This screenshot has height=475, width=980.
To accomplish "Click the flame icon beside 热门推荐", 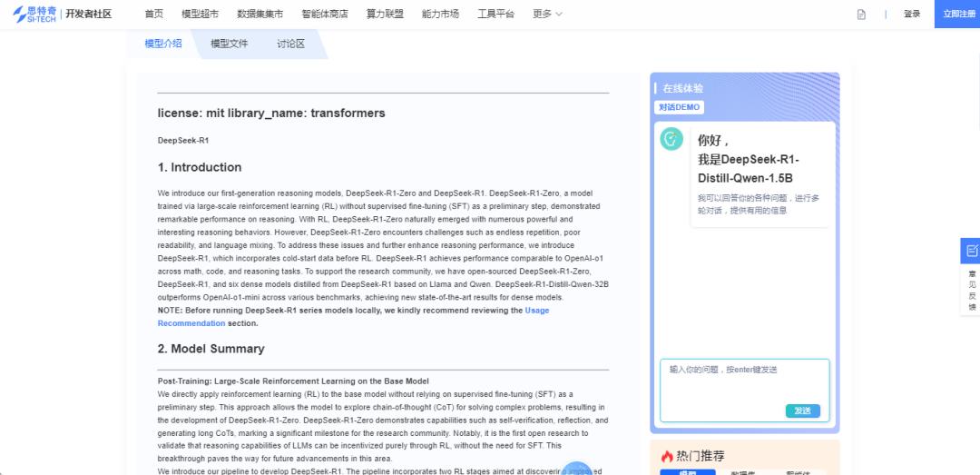I will tap(667, 456).
